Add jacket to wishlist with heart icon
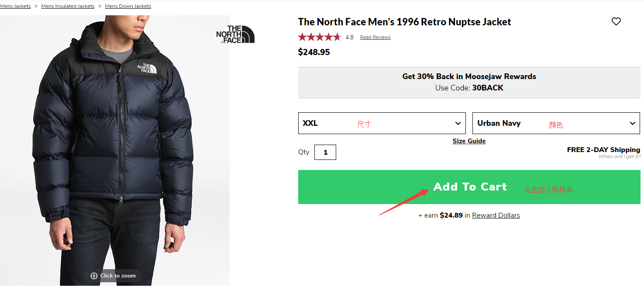The image size is (644, 291). 616,21
